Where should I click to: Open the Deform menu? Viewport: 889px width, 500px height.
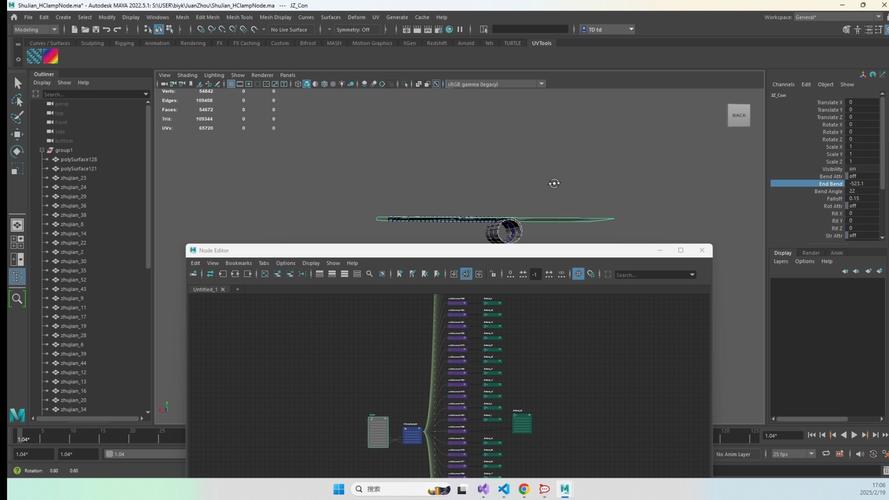pyautogui.click(x=356, y=17)
